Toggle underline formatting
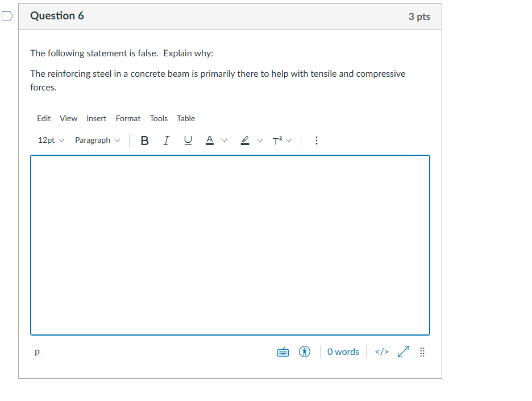 [188, 140]
